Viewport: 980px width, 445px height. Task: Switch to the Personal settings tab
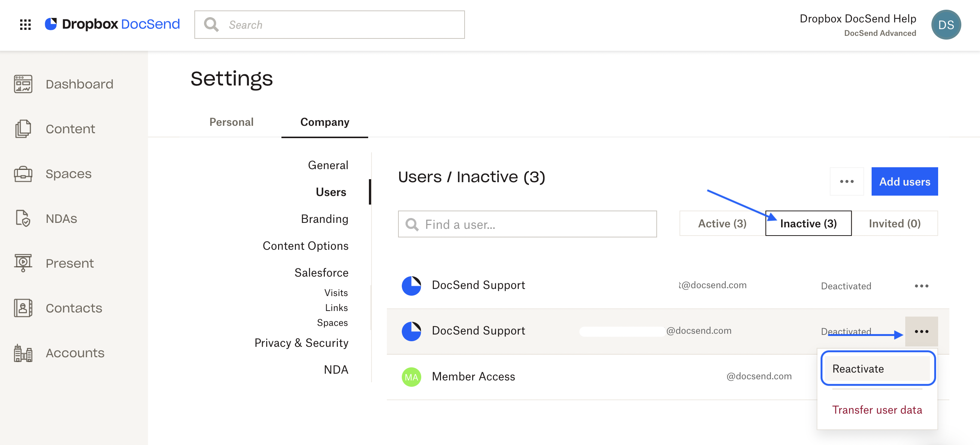[231, 122]
